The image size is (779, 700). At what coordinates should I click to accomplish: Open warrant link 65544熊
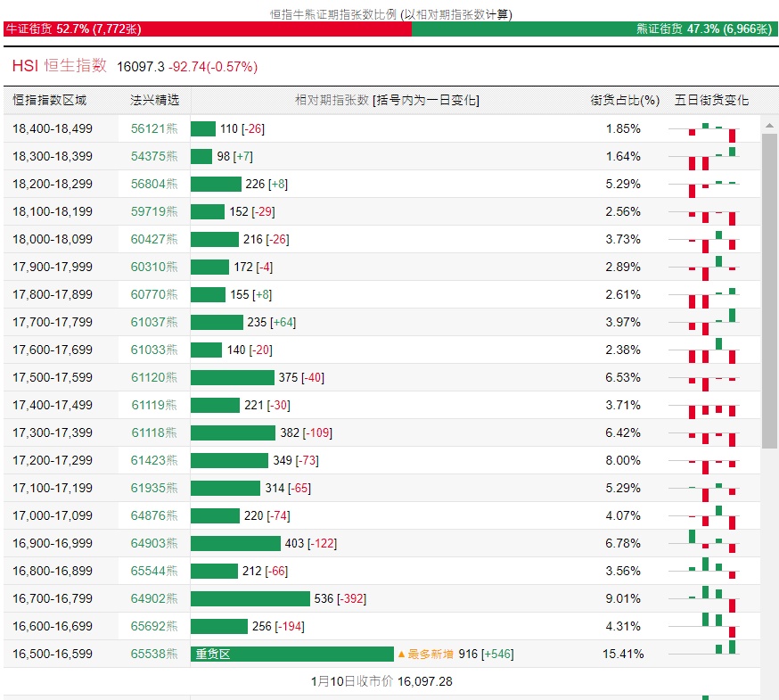tap(154, 571)
